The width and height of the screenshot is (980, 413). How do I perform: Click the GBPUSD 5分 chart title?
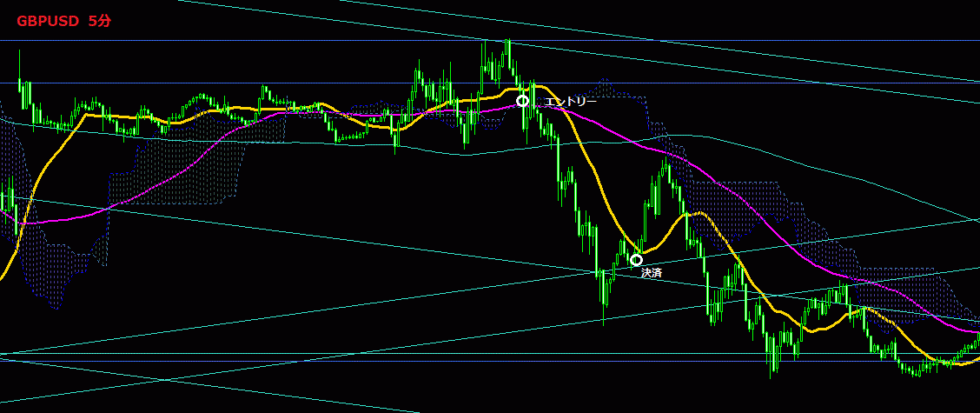pyautogui.click(x=63, y=21)
